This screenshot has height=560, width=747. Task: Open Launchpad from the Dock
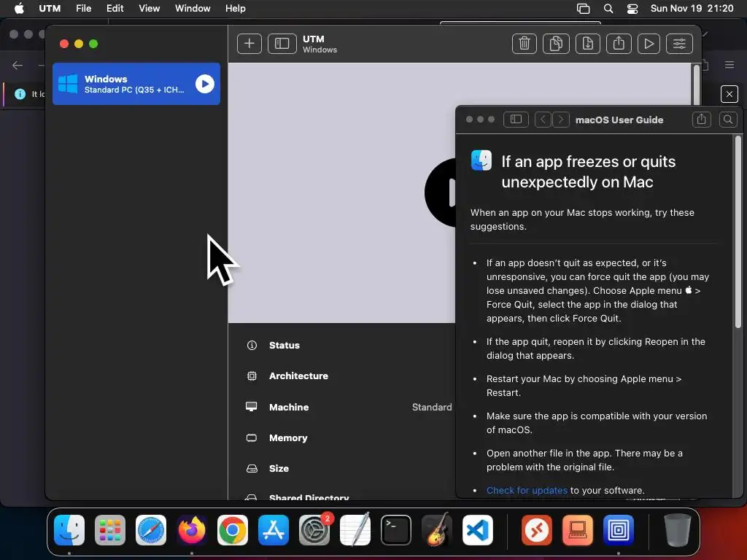[110, 530]
